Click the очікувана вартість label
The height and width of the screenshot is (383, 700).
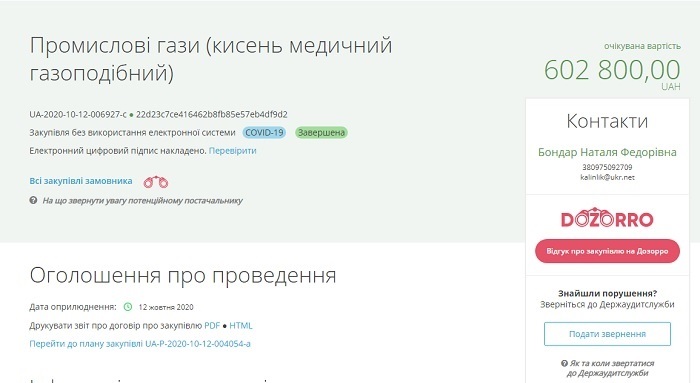click(x=642, y=46)
